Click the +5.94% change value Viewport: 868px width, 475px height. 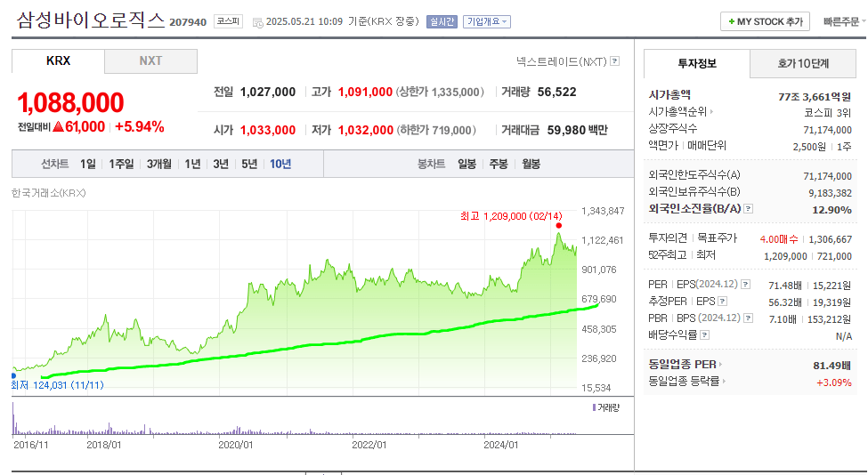[x=140, y=126]
